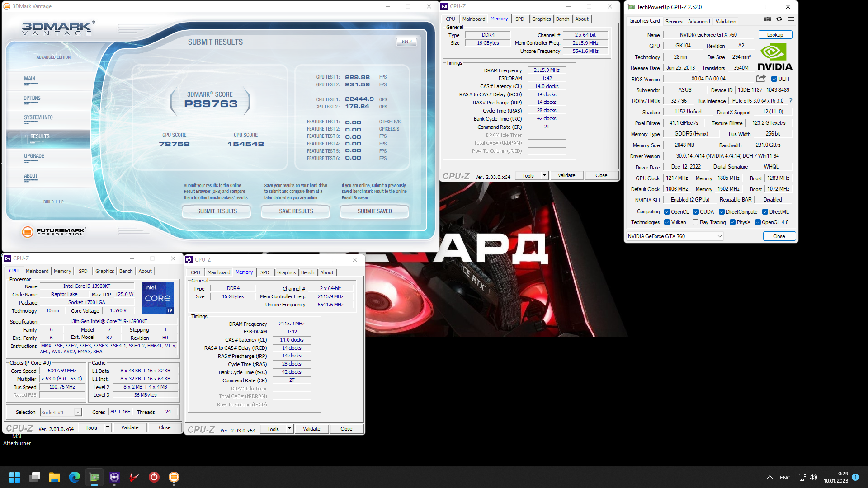Click the Intel Core i9 logo in CPU-Z
The height and width of the screenshot is (488, 868).
158,298
